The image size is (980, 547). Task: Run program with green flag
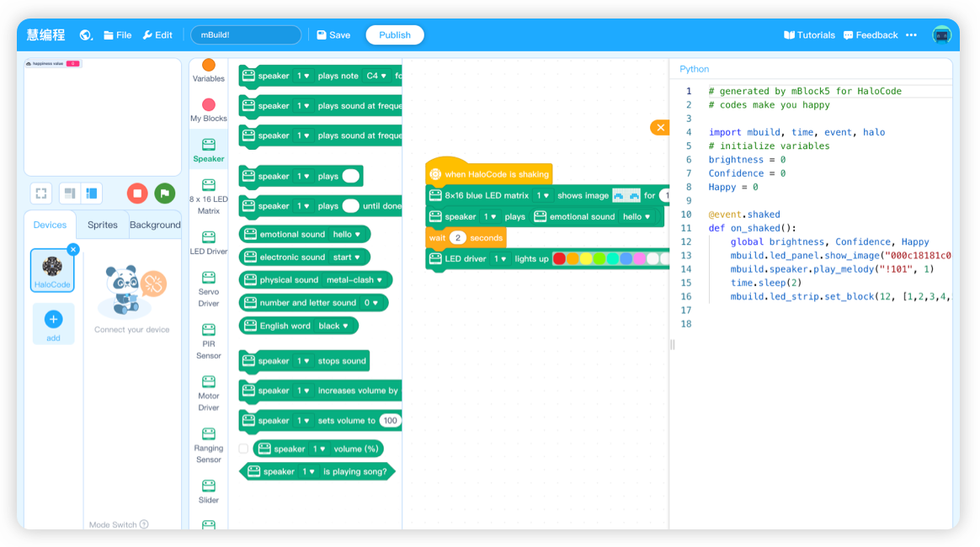pyautogui.click(x=165, y=194)
